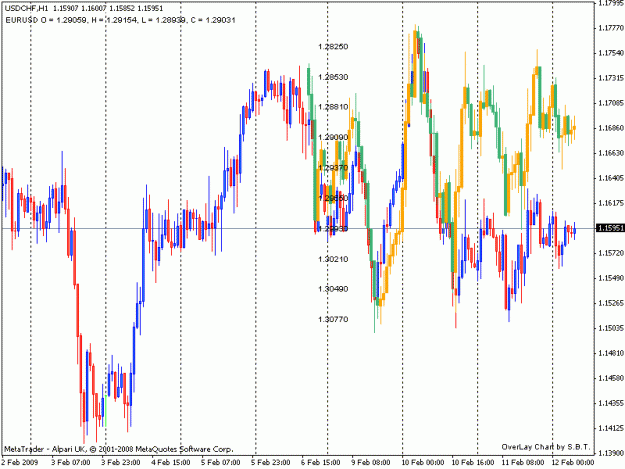This screenshot has height=469, width=625.
Task: Click the 1.13900 bottom price label
Action: point(611,453)
